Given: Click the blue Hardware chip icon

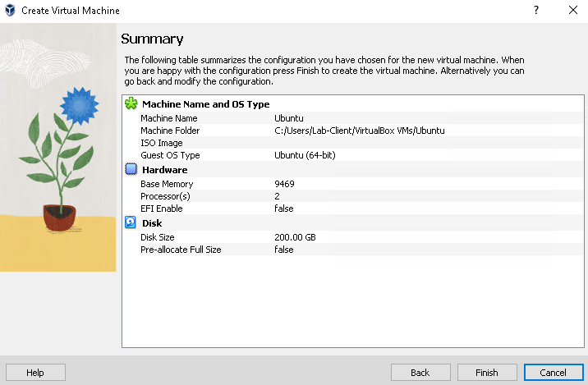Looking at the screenshot, I should click(x=131, y=169).
